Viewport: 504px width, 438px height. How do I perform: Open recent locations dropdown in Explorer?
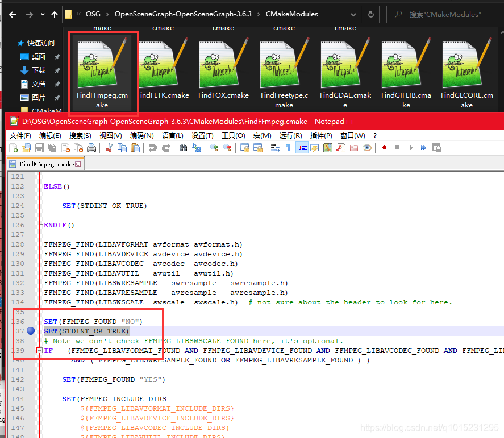tap(43, 14)
